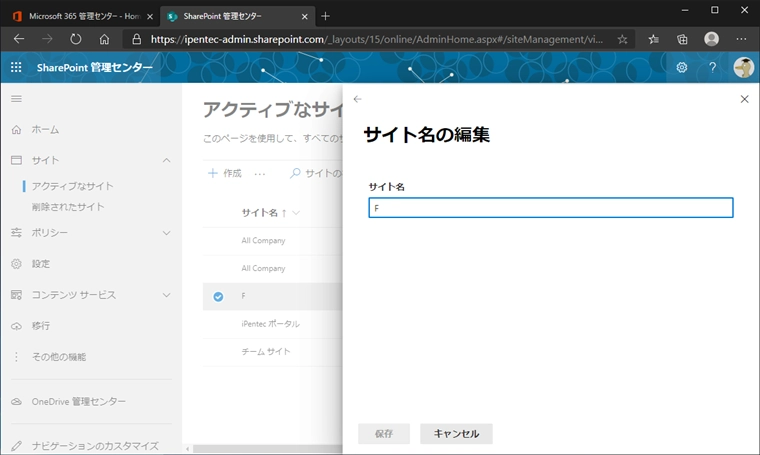Open 設定 in the sidebar
Screen dimensions: 760x455
coord(41,264)
